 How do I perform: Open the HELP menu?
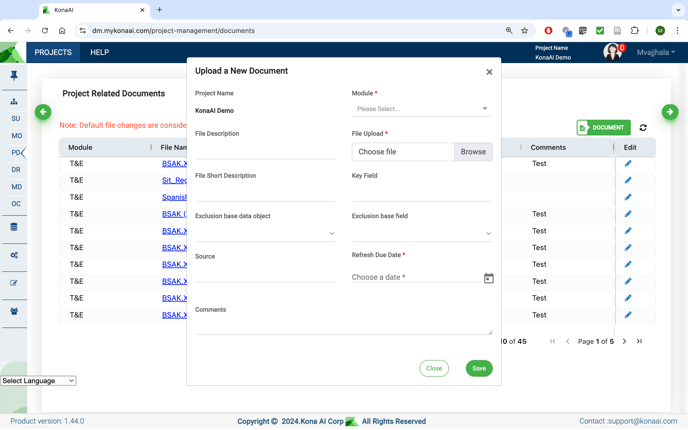pyautogui.click(x=100, y=52)
